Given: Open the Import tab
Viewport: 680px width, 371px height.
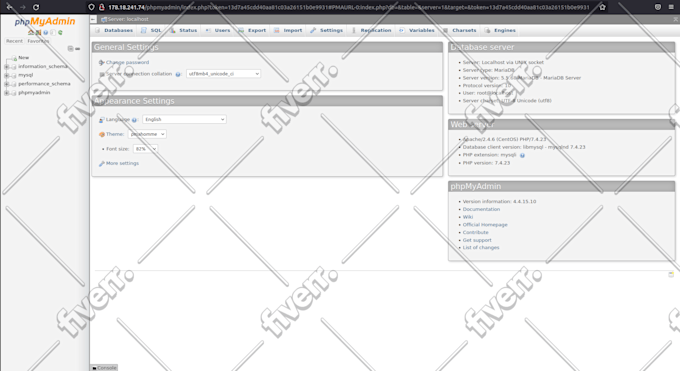Looking at the screenshot, I should tap(288, 30).
